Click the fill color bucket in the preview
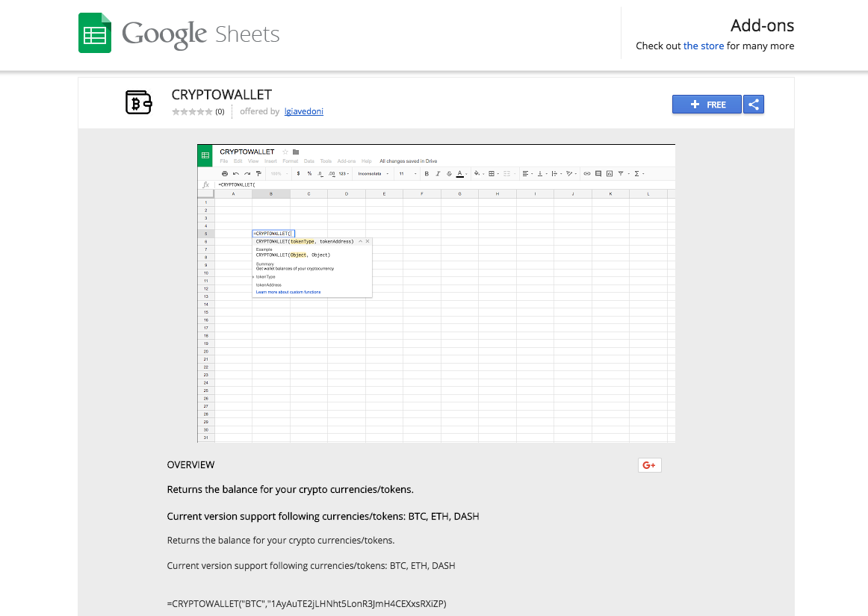Image resolution: width=868 pixels, height=616 pixels. tap(477, 174)
